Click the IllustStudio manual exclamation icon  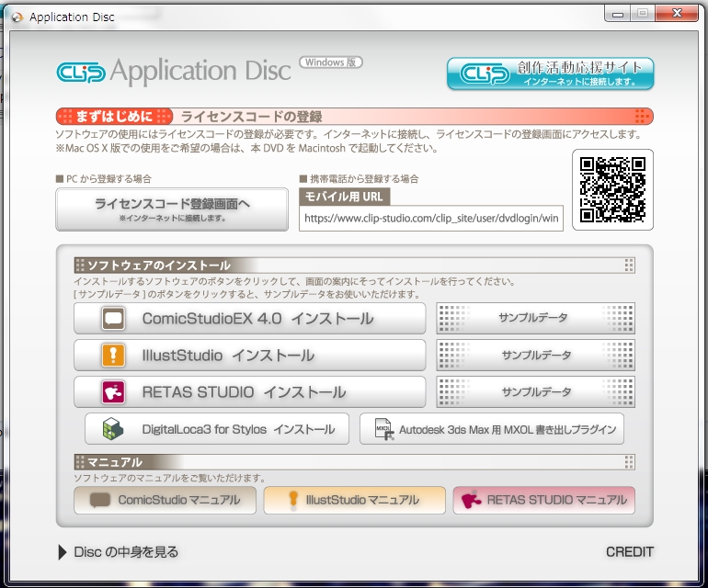292,501
